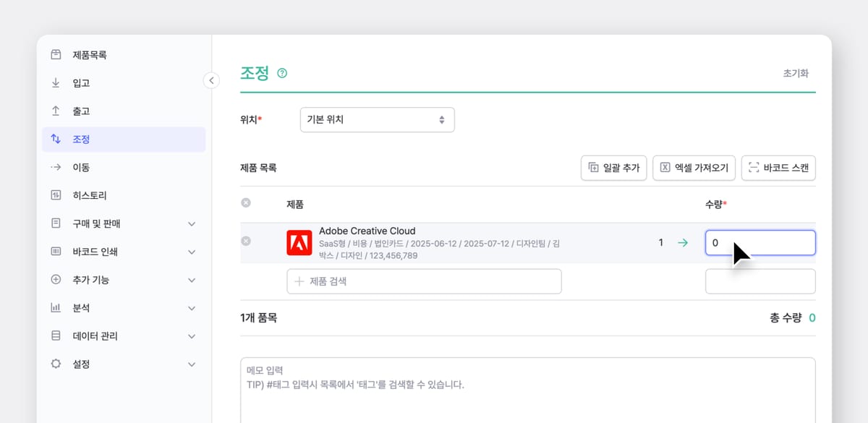The image size is (868, 423).
Task: Click the help icon beside the 조정 title
Action: coord(282,72)
